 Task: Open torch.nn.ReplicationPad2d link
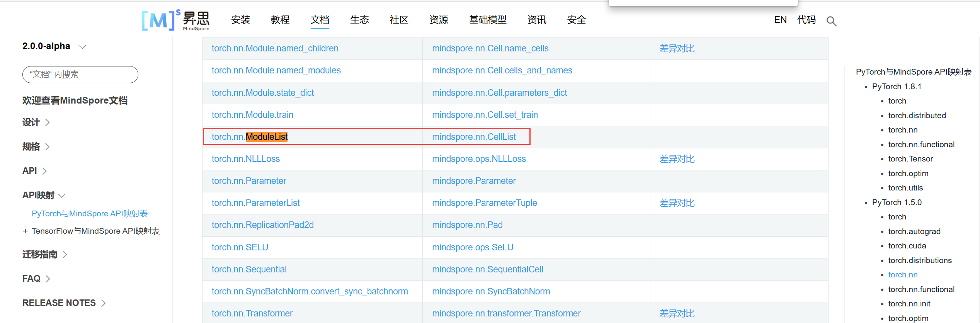263,225
